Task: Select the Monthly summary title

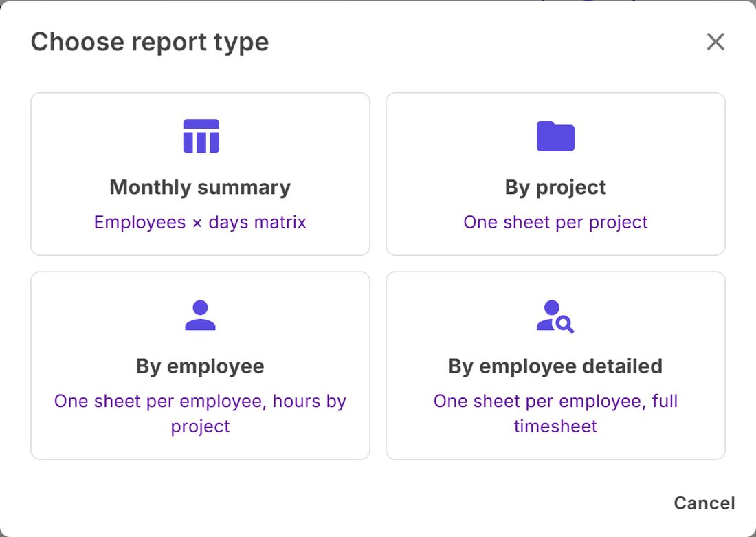Action: tap(200, 187)
